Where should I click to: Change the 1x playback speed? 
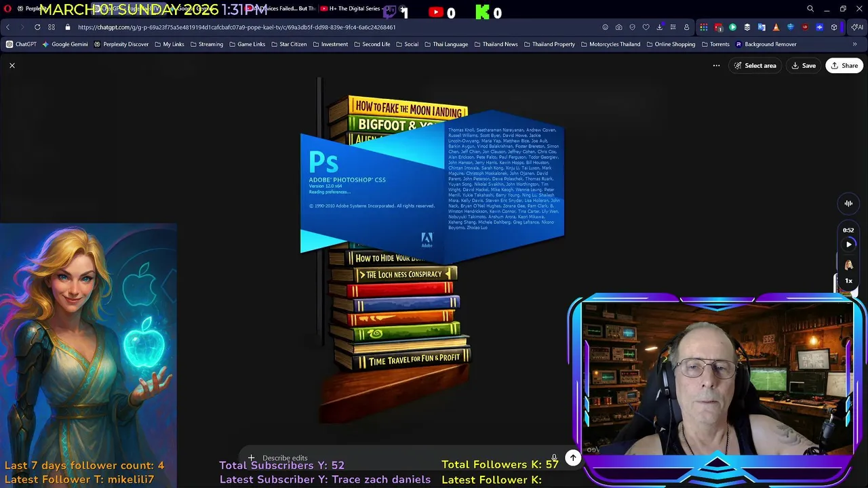(848, 281)
